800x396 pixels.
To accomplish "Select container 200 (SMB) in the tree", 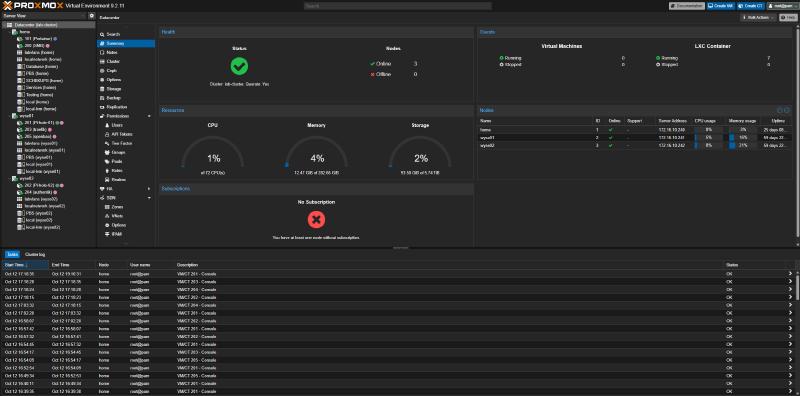I will click(x=33, y=45).
